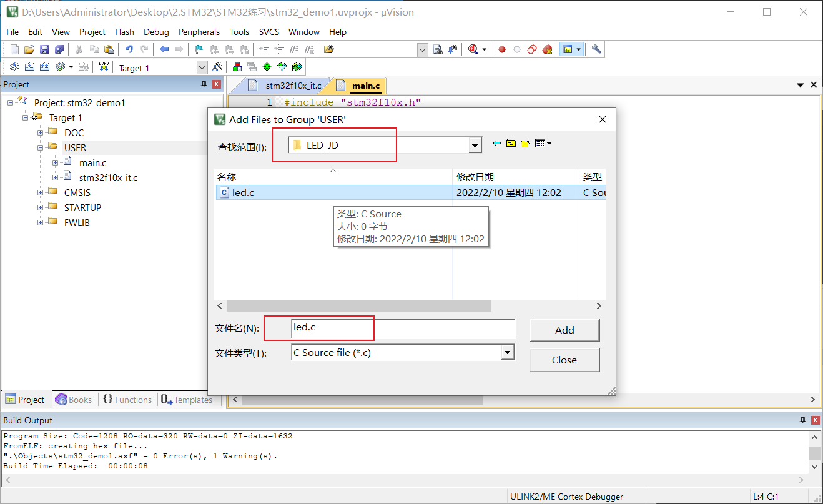
Task: Build the target with the Build icon
Action: click(29, 67)
